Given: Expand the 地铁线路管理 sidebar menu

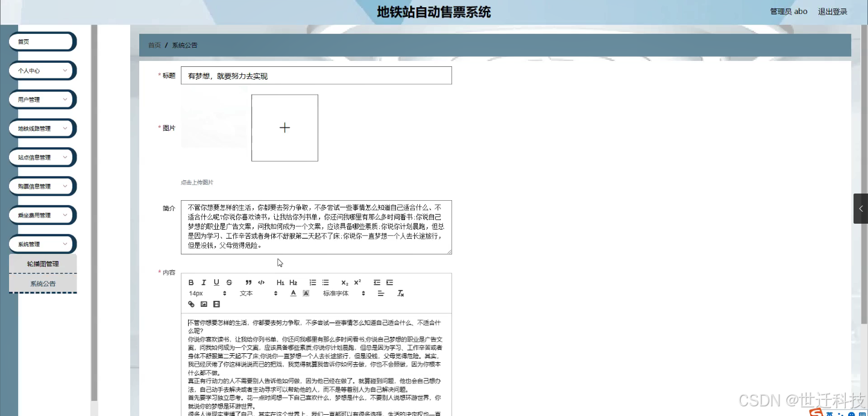Looking at the screenshot, I should [x=42, y=128].
